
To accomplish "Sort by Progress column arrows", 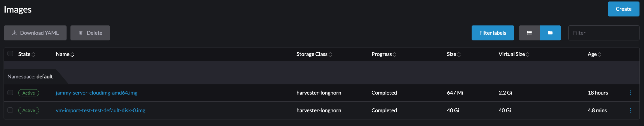I will pos(395,54).
